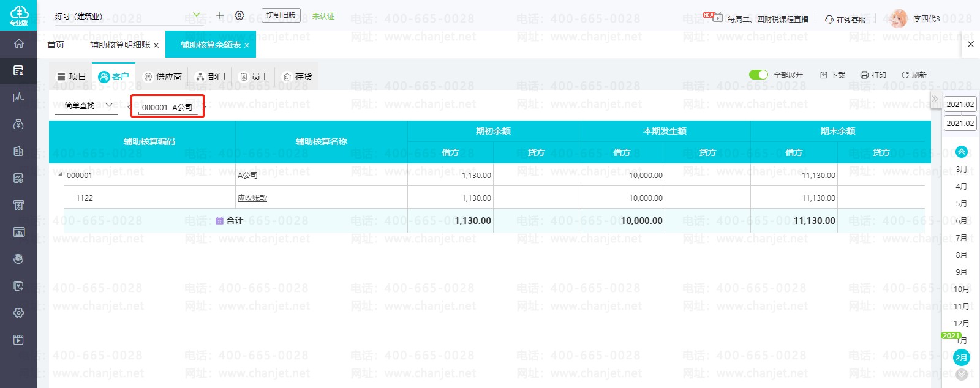Click the home icon in left sidebar

coord(19,43)
